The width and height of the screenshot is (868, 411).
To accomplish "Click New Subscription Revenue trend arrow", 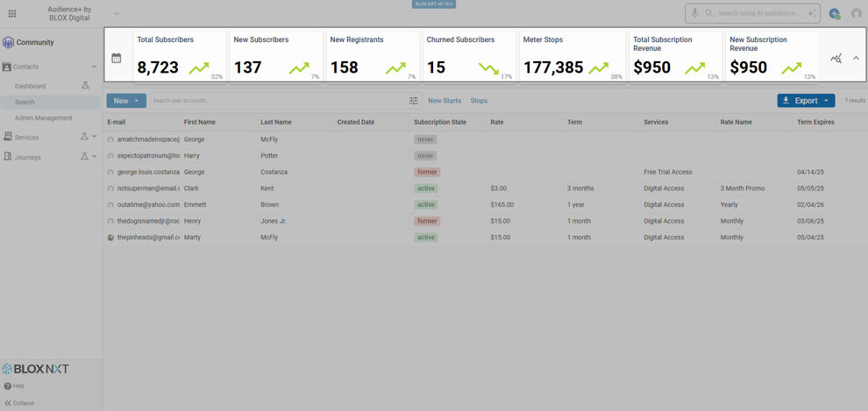I will click(x=792, y=68).
